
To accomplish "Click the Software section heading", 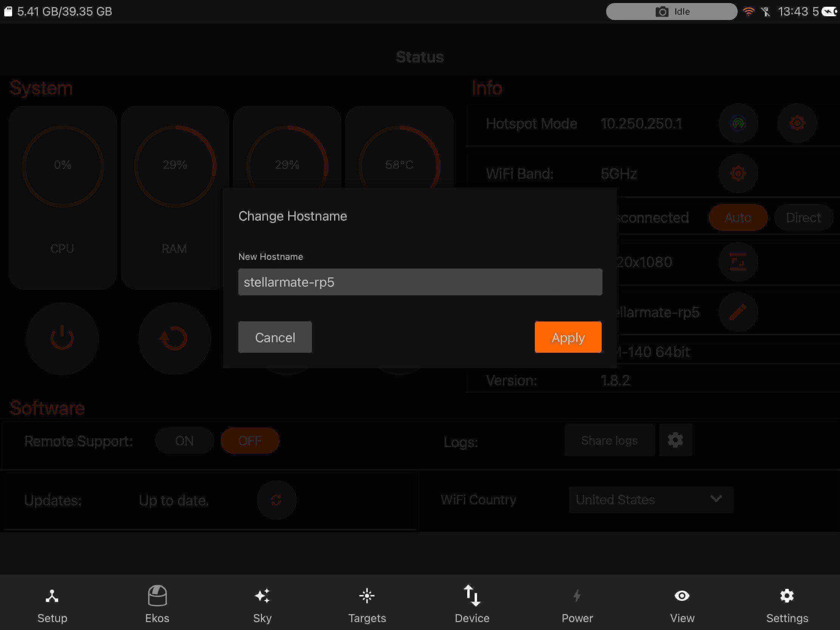I will 47,408.
